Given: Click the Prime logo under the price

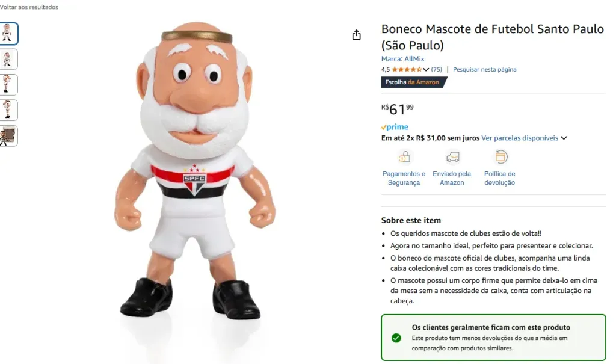Looking at the screenshot, I should [395, 127].
